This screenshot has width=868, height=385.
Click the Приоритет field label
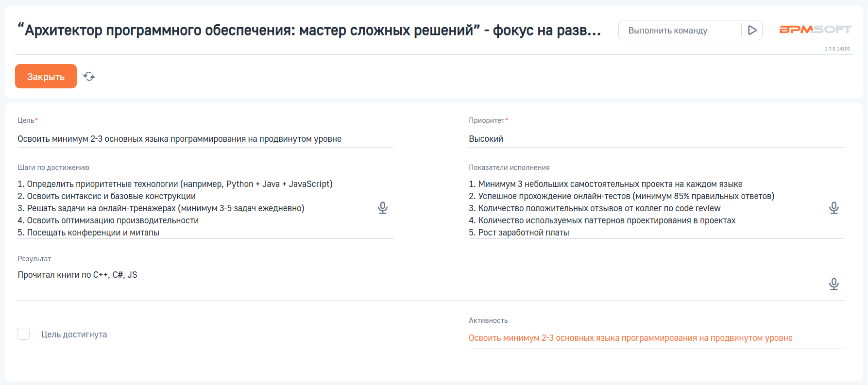pyautogui.click(x=488, y=120)
